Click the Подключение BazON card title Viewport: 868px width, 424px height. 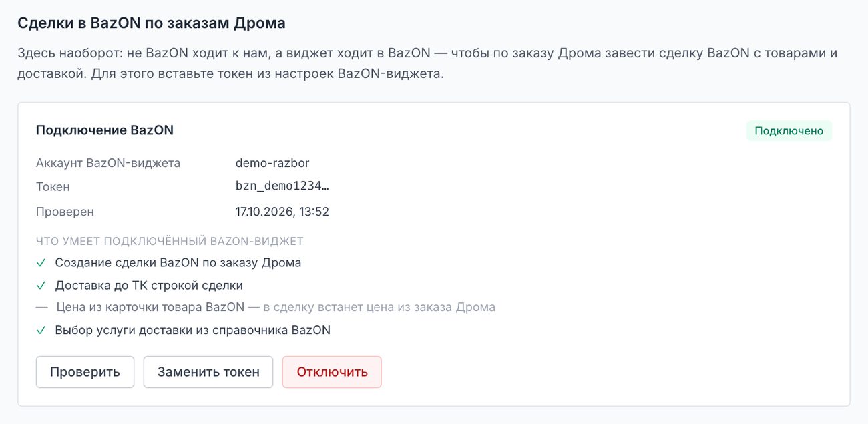105,130
